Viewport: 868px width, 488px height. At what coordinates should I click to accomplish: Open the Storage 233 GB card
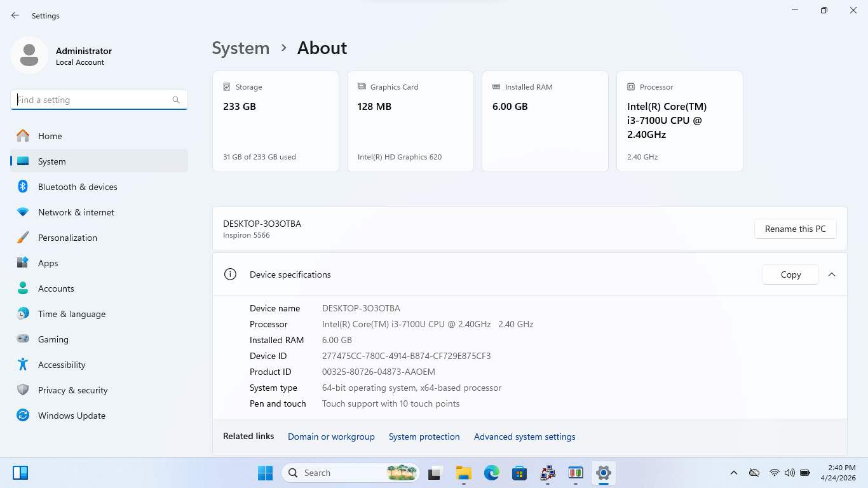coord(276,121)
